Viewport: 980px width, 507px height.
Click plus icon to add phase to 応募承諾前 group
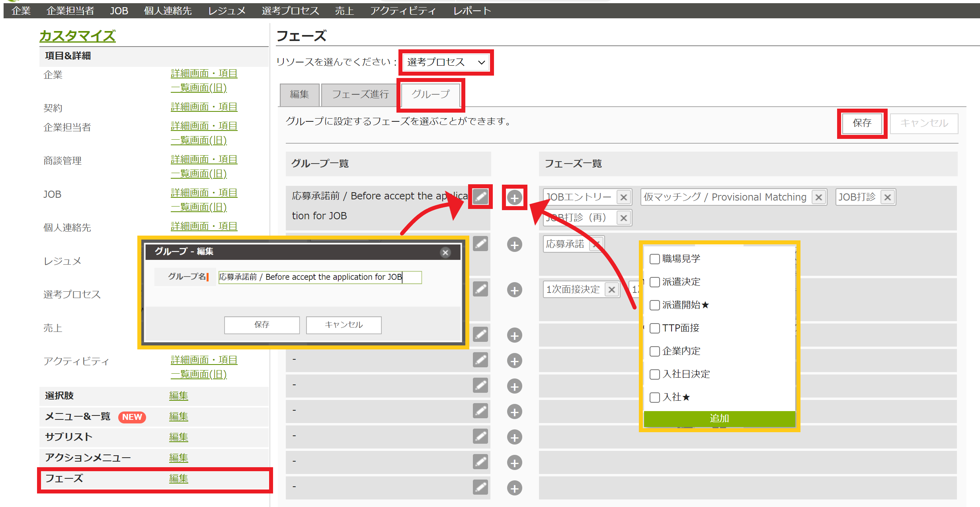click(514, 197)
